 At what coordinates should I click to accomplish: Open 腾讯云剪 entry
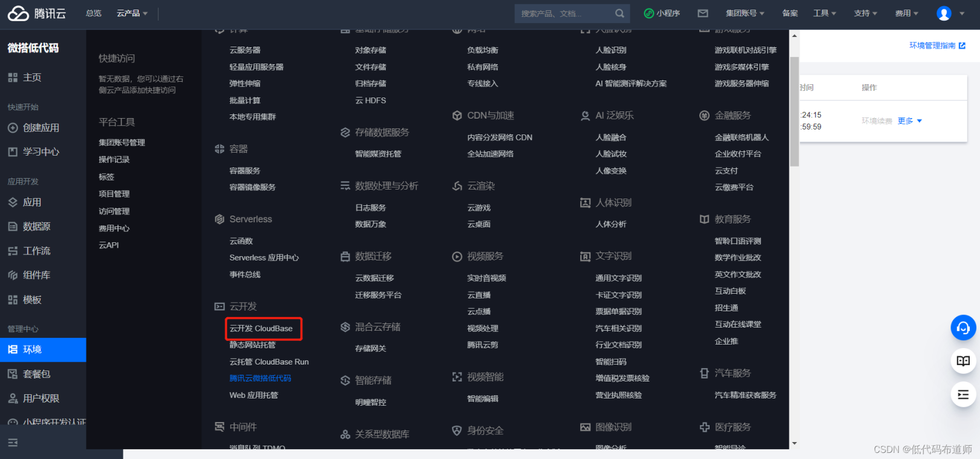[x=483, y=345]
